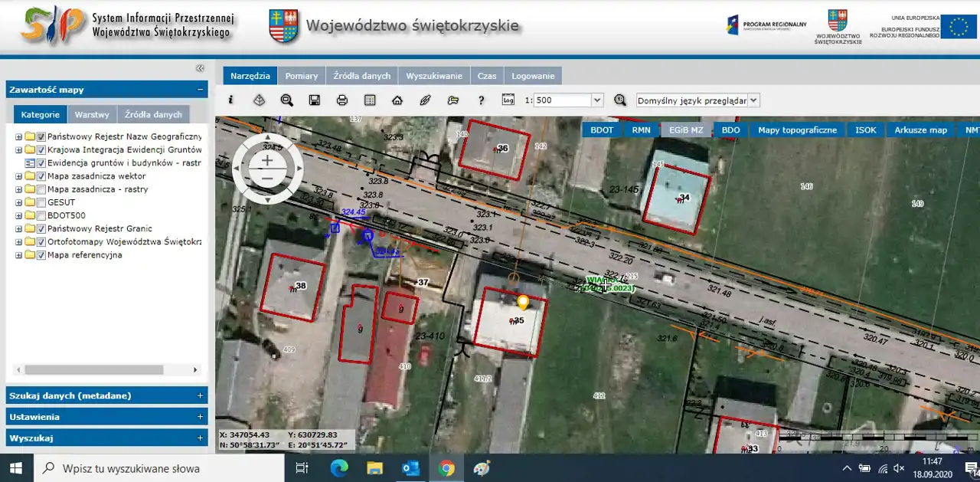Image resolution: width=980 pixels, height=482 pixels.
Task: Click the Mapy topograficzne button
Action: 797,130
